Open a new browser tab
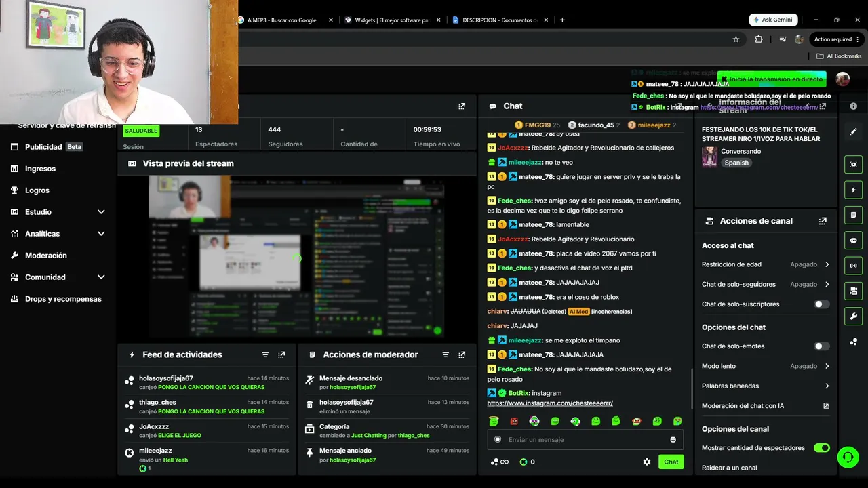The height and width of the screenshot is (488, 868). (x=562, y=20)
